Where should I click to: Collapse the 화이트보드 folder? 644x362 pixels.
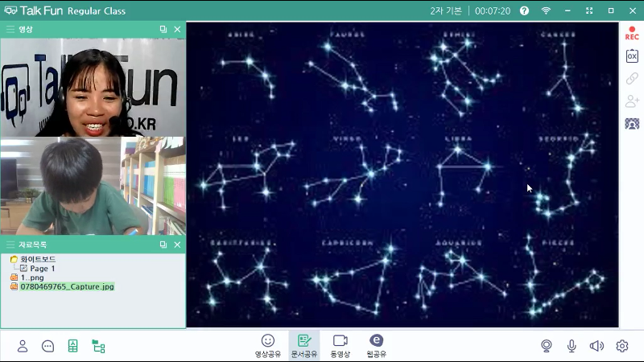(x=14, y=259)
